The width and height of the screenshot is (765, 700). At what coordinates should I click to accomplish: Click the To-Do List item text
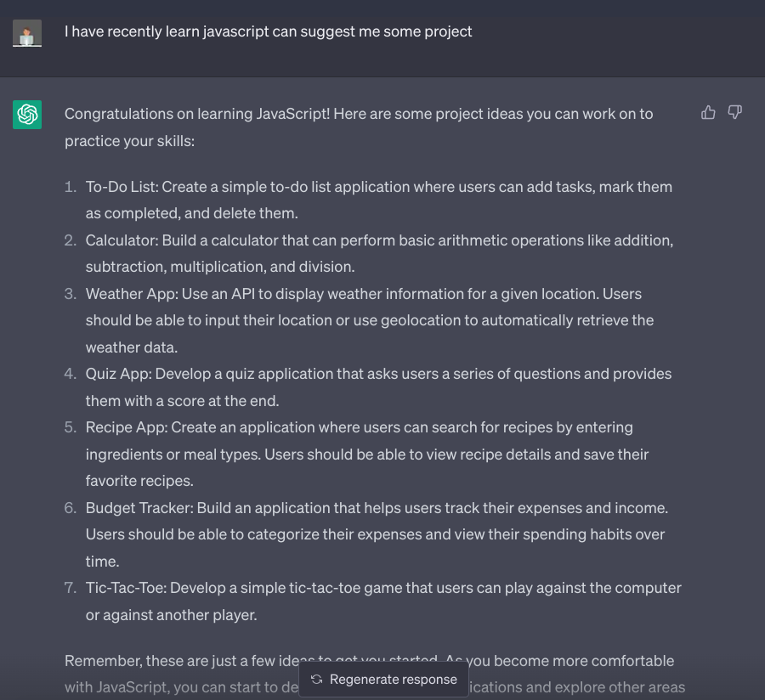378,200
